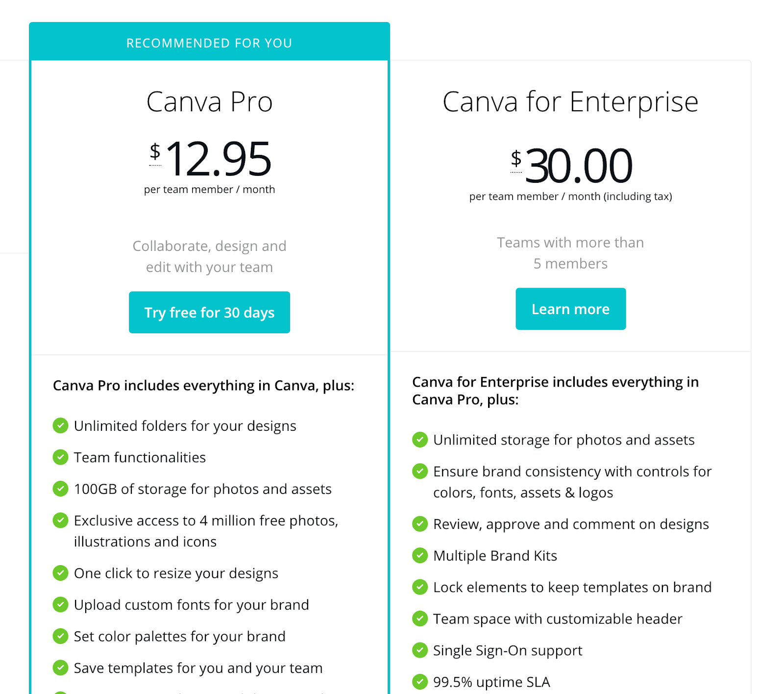This screenshot has width=784, height=694.
Task: Select the Canva Pro plan title
Action: coord(209,102)
